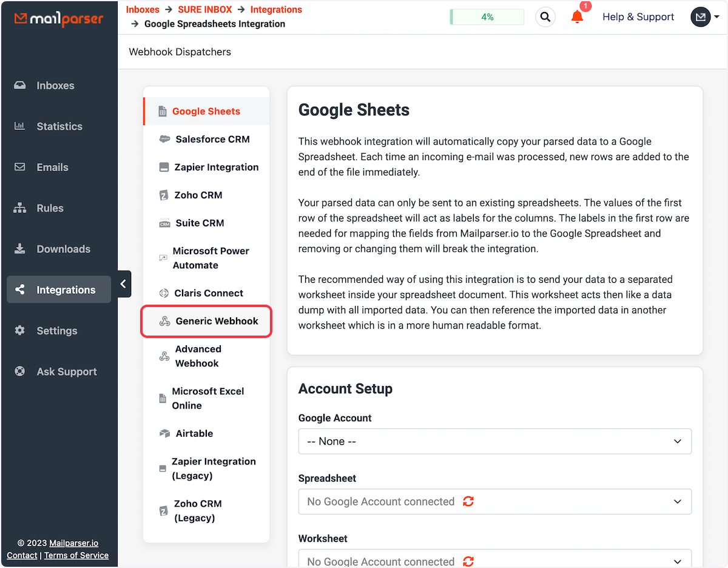Click the Zoho CRM (Legacy) icon

tap(163, 511)
